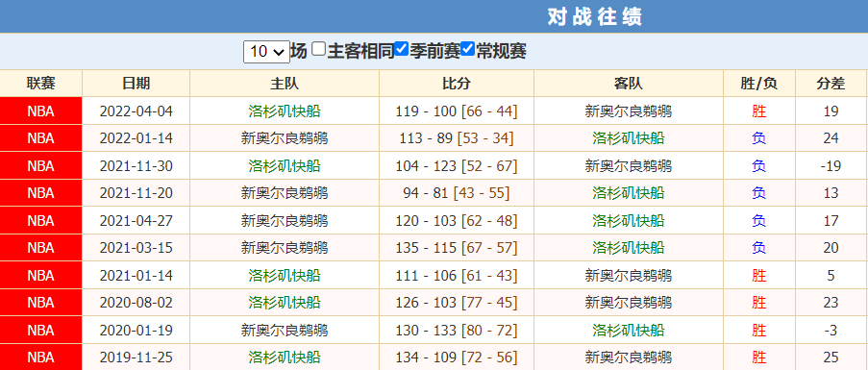Click score 135 - 115 [67 - 57]

[457, 248]
